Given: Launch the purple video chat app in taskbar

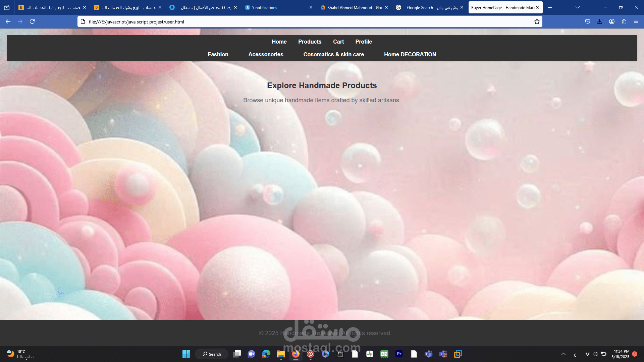Looking at the screenshot, I should click(251, 354).
